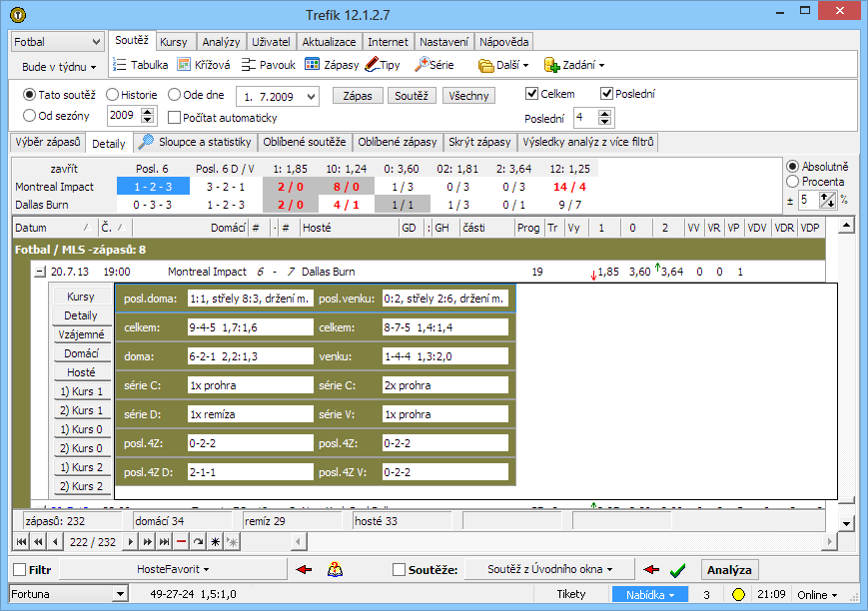Open the Tabulka table view
Image resolution: width=868 pixels, height=611 pixels.
140,65
